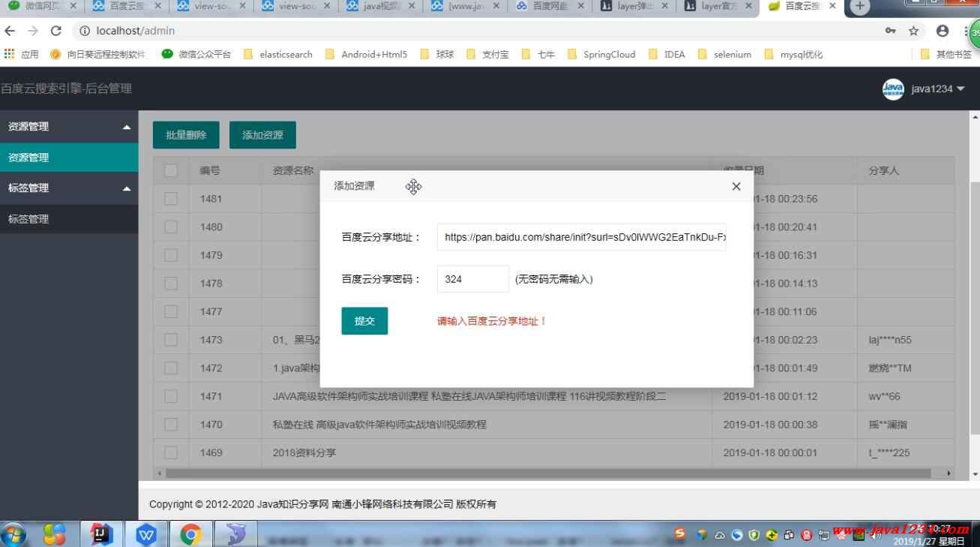
Task: Open Chrome from the taskbar
Action: pos(191,534)
